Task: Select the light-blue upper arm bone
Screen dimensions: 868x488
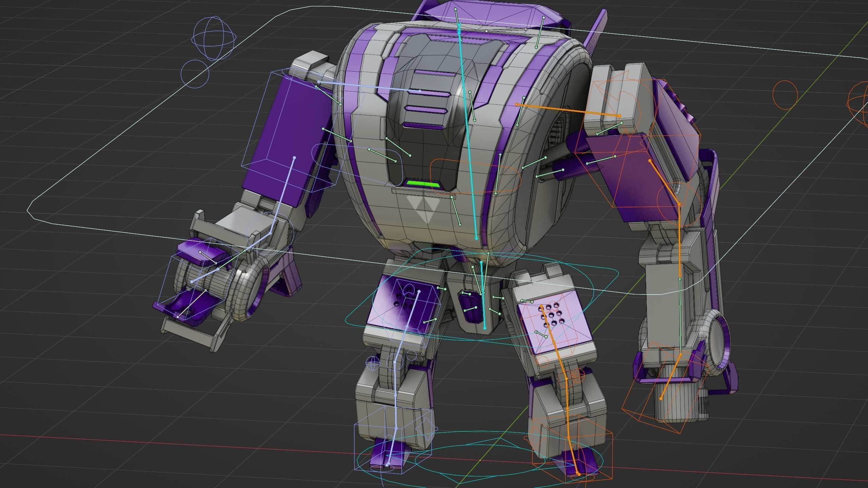Action: coord(282,196)
